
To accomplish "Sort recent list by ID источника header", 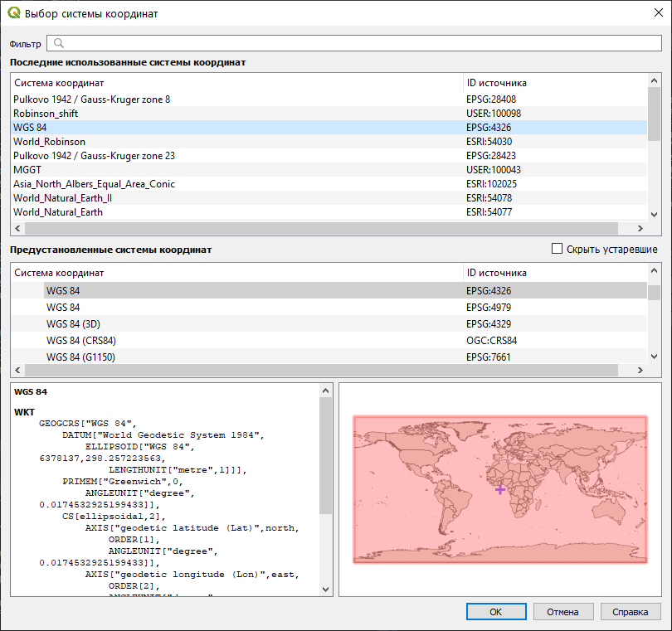I will pyautogui.click(x=496, y=83).
